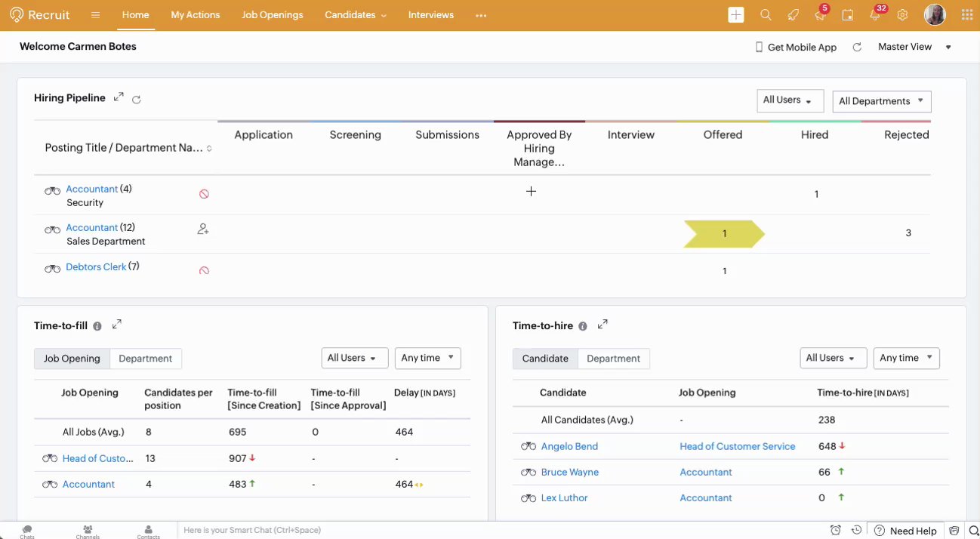Click the yellow Offered stage arrow
Screen dimensions: 980x539
tap(724, 234)
